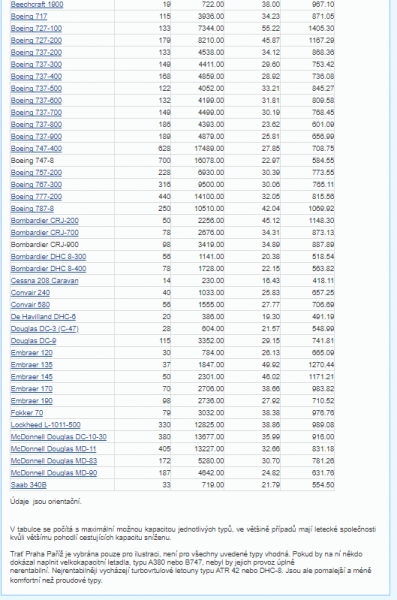The image size is (397, 600).
Task: Click the Lockheed L-1011-500 link
Action: (46, 425)
